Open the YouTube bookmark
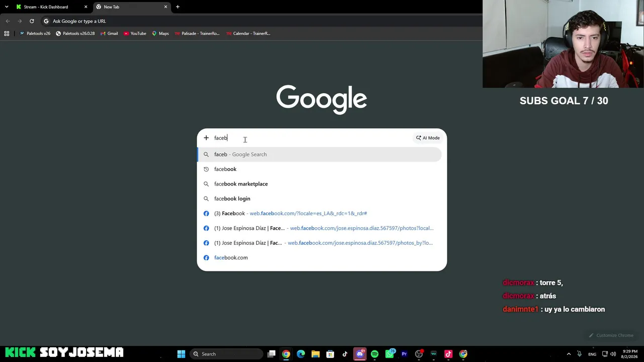Image resolution: width=644 pixels, height=362 pixels. coord(134,34)
